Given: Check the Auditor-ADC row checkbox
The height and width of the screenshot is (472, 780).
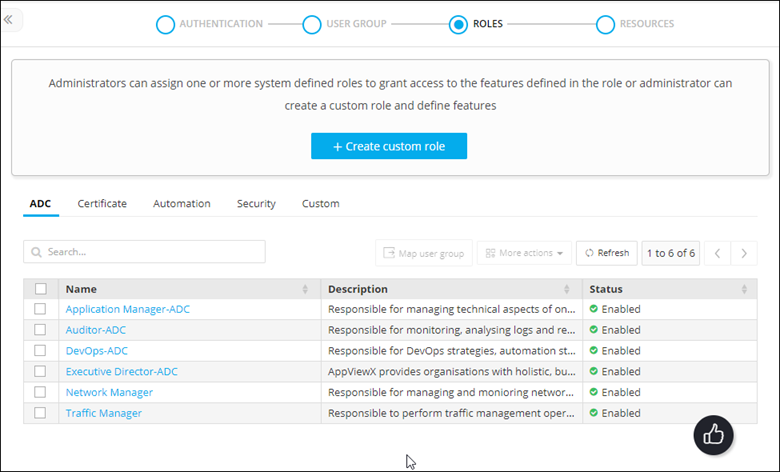Looking at the screenshot, I should 40,330.
